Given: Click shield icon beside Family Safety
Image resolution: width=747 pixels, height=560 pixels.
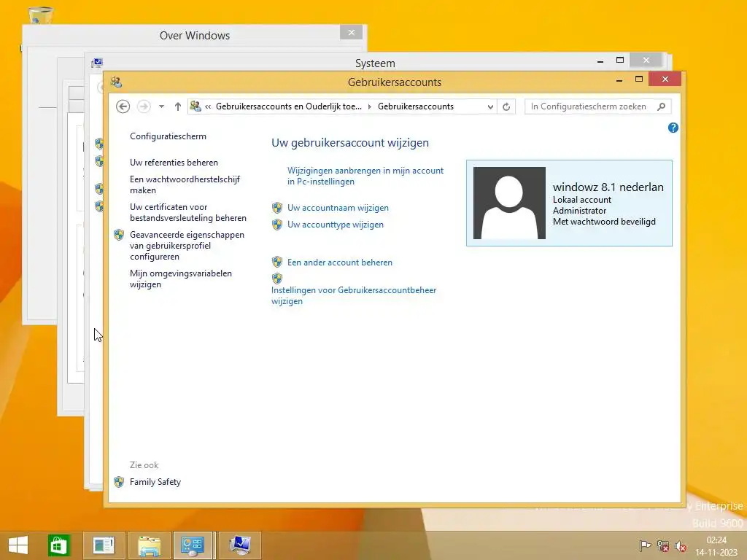Looking at the screenshot, I should click(119, 482).
